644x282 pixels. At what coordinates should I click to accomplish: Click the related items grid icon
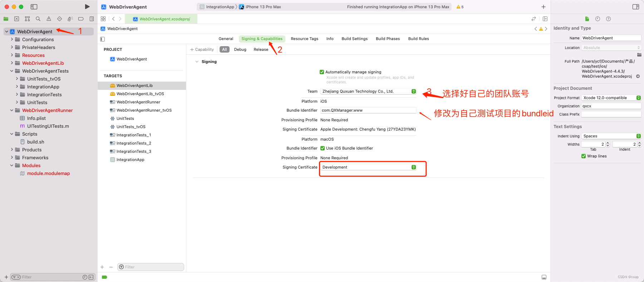click(103, 19)
